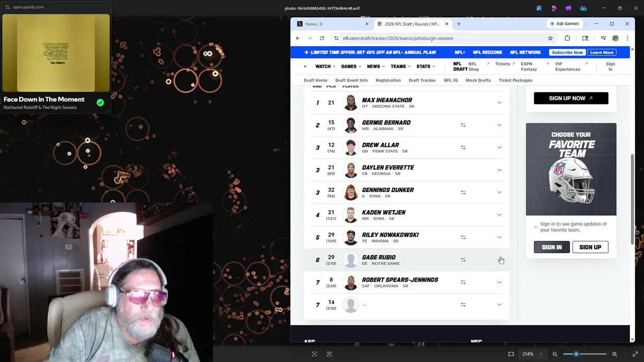This screenshot has height=362, width=644.
Task: Toggle the green saved checkmark in Spotify
Action: (100, 103)
